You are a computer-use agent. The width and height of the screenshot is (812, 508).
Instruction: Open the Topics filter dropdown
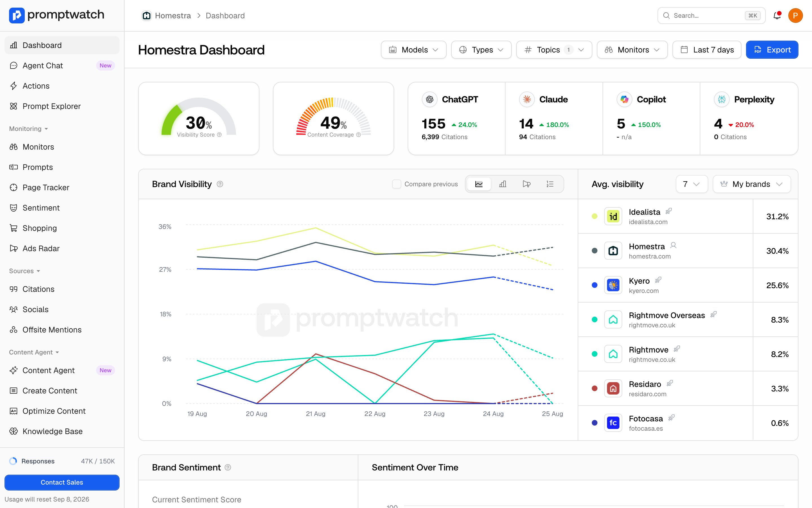tap(554, 50)
